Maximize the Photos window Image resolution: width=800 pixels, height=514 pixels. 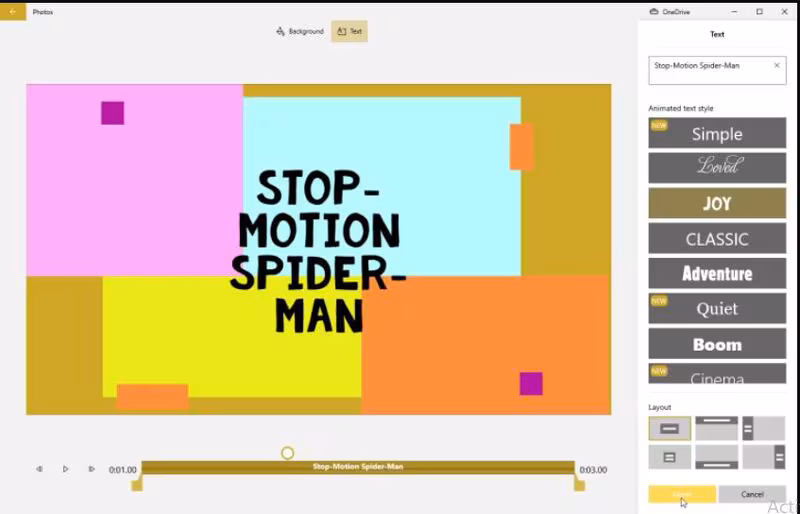point(759,11)
